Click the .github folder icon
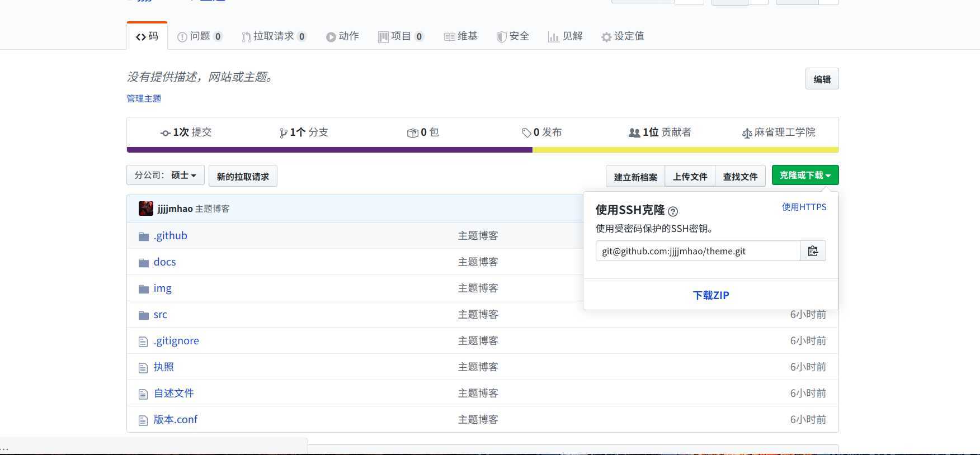The image size is (980, 455). tap(144, 236)
